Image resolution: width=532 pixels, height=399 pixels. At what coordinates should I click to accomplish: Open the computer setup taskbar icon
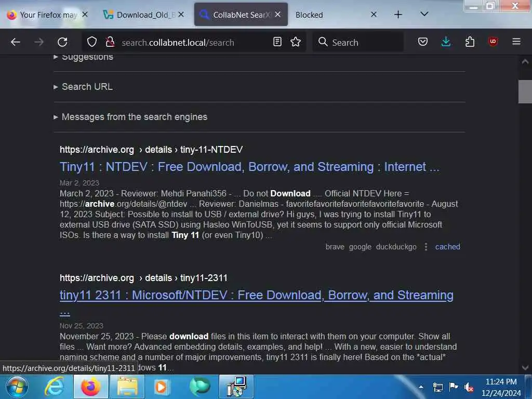236,387
